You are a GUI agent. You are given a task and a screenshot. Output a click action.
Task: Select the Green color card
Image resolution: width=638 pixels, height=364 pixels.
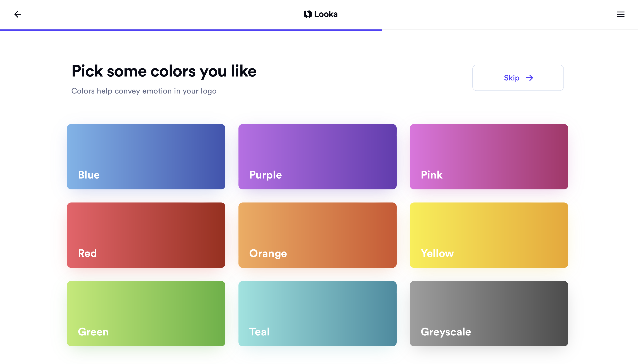click(146, 313)
